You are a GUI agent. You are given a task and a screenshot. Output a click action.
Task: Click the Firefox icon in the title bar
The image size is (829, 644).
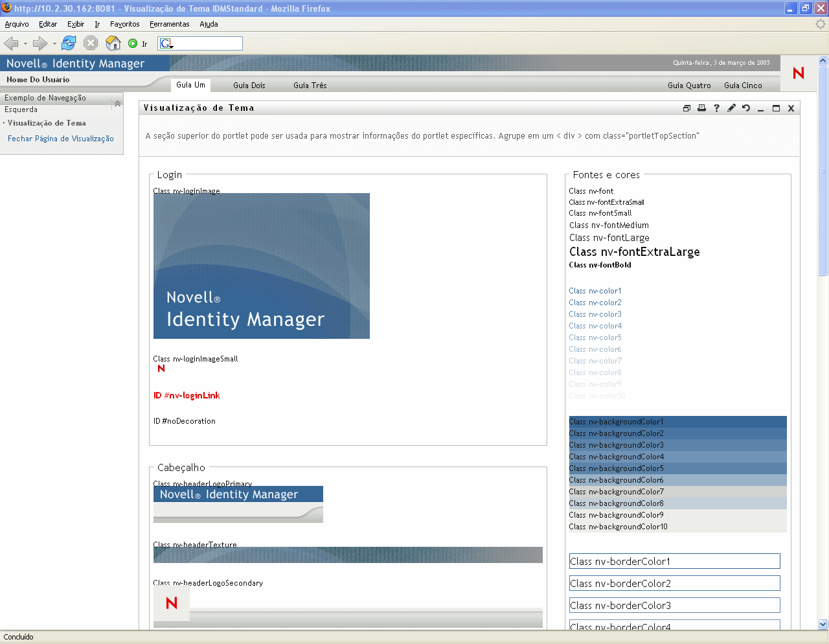tap(6, 8)
